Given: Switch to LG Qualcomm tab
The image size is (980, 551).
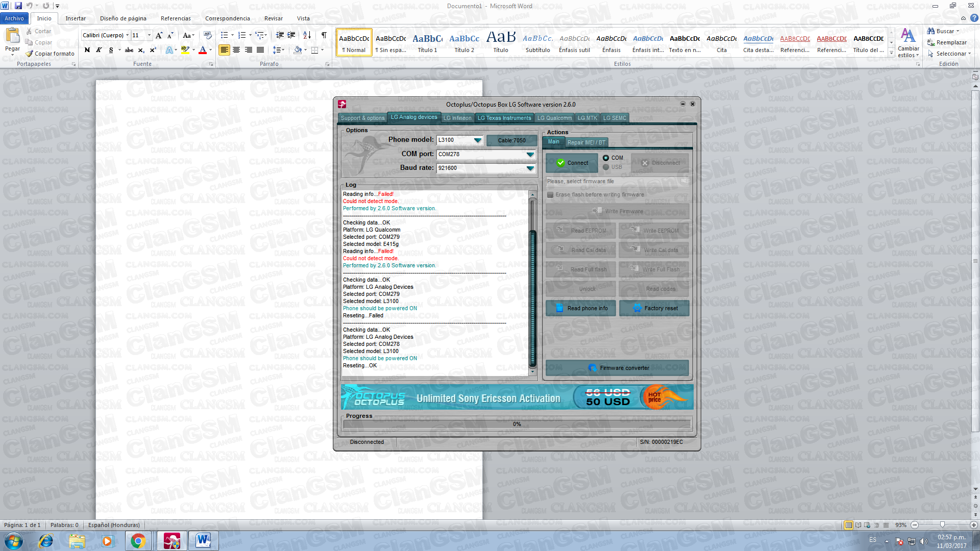Looking at the screenshot, I should tap(554, 118).
